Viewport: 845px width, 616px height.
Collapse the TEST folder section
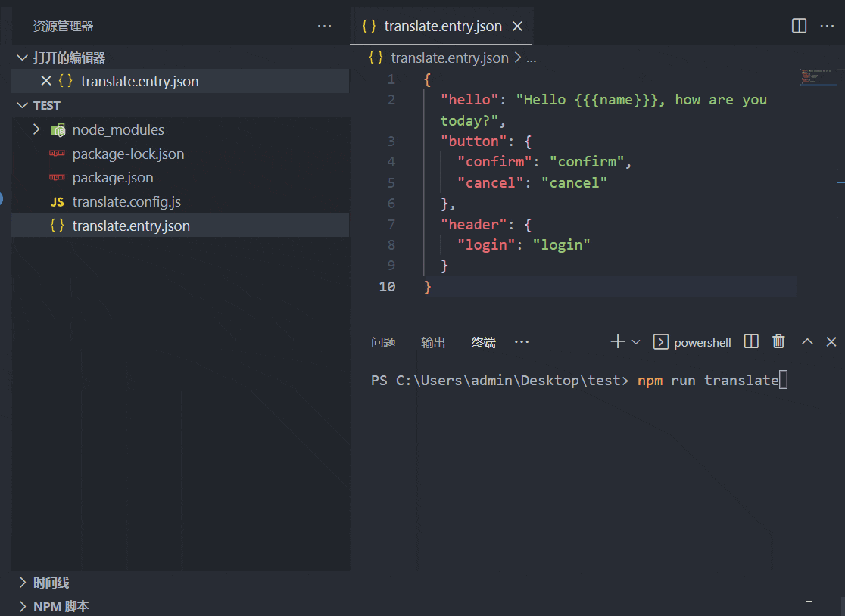point(22,105)
